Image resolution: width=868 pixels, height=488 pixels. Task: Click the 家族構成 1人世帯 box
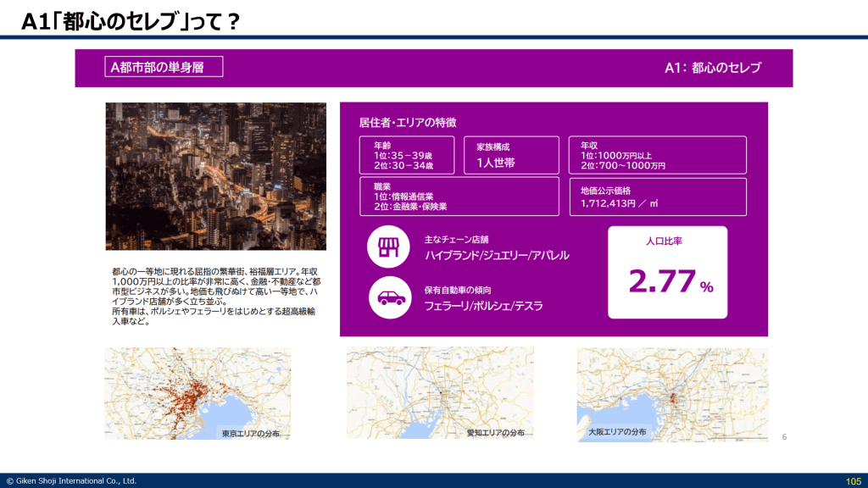point(511,156)
